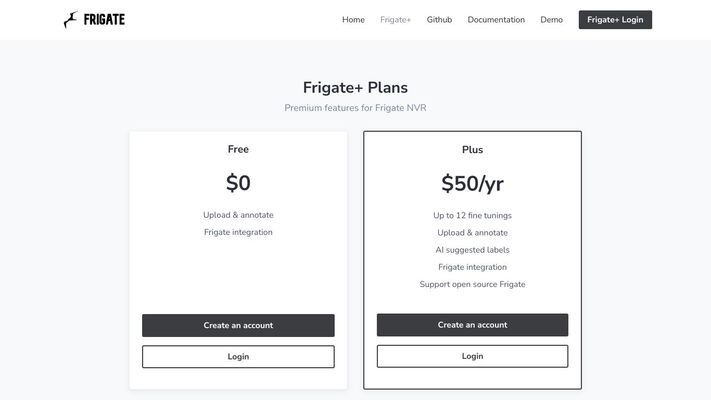Click Login in the Free plan card
Viewport: 711px width, 400px height.
click(238, 356)
